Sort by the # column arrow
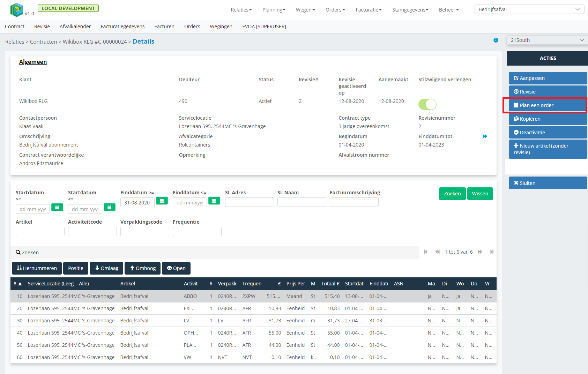 point(20,284)
